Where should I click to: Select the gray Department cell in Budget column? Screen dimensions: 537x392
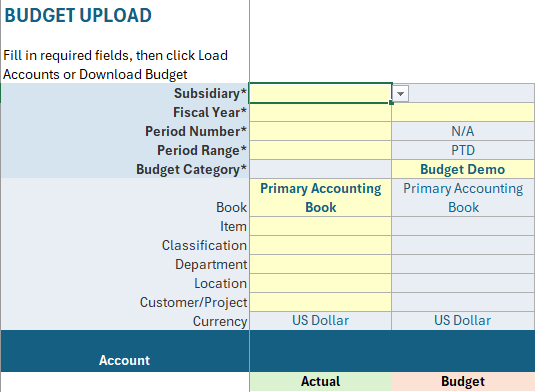pyautogui.click(x=463, y=264)
